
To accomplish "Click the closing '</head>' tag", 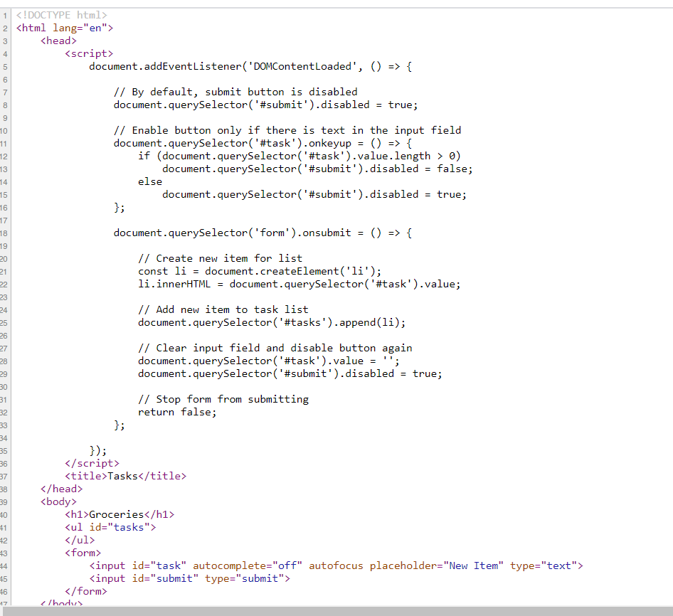I will coord(62,489).
